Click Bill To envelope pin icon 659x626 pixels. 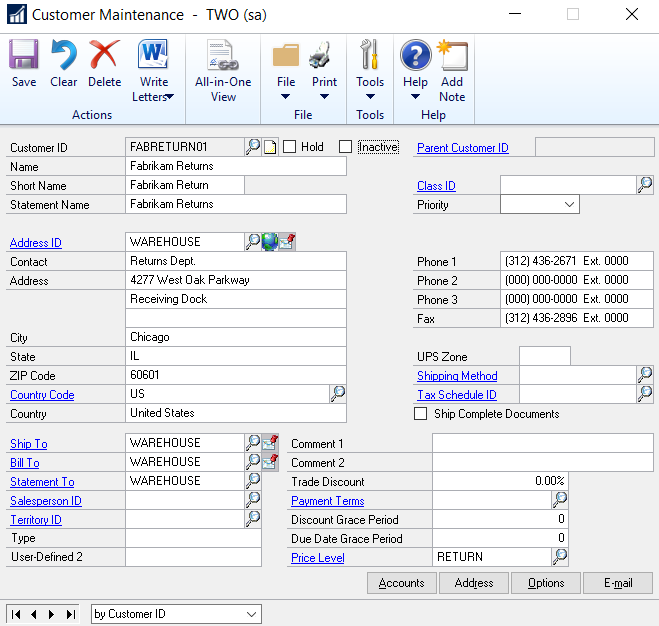click(270, 462)
